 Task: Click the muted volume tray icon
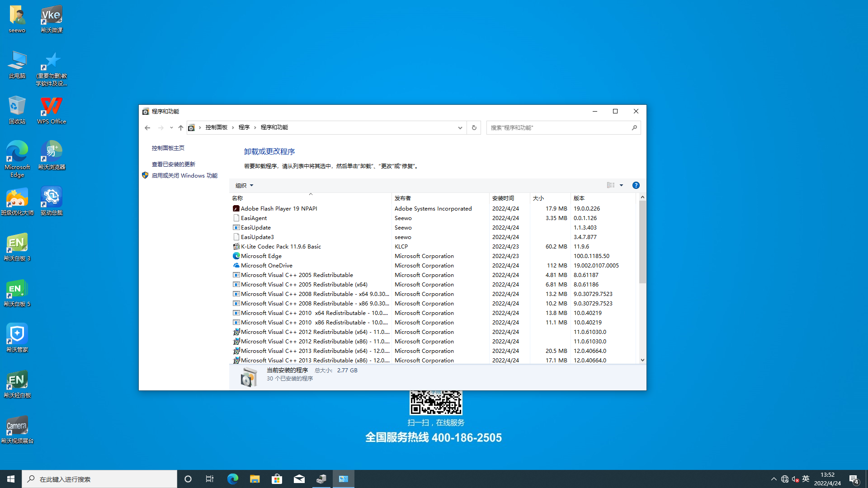pyautogui.click(x=795, y=479)
